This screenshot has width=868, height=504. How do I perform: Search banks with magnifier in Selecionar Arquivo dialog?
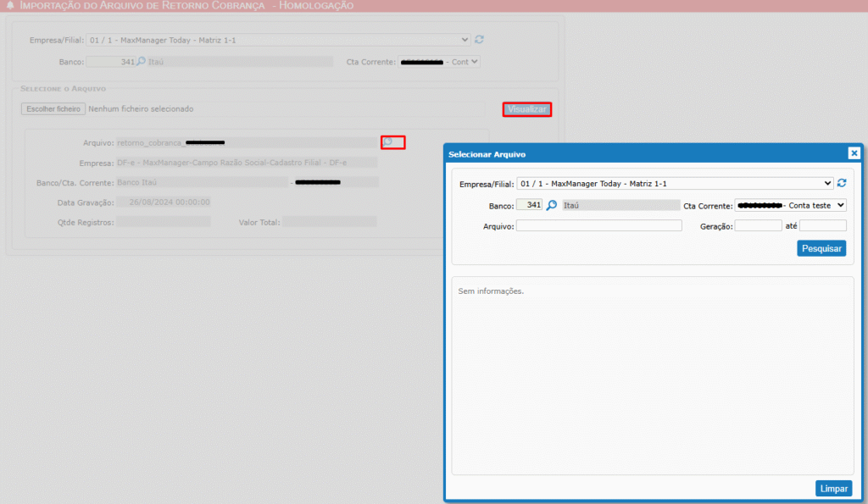[x=551, y=205]
